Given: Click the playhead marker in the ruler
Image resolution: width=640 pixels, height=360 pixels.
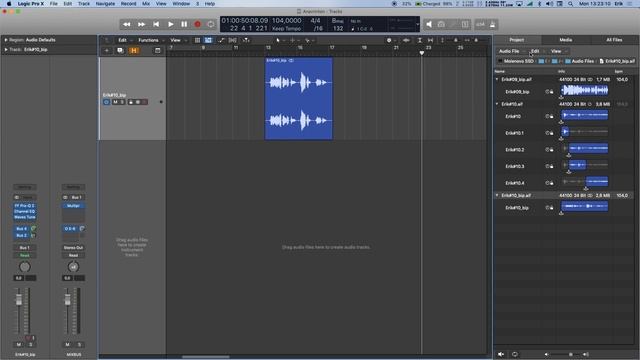Looking at the screenshot, I should (x=422, y=53).
